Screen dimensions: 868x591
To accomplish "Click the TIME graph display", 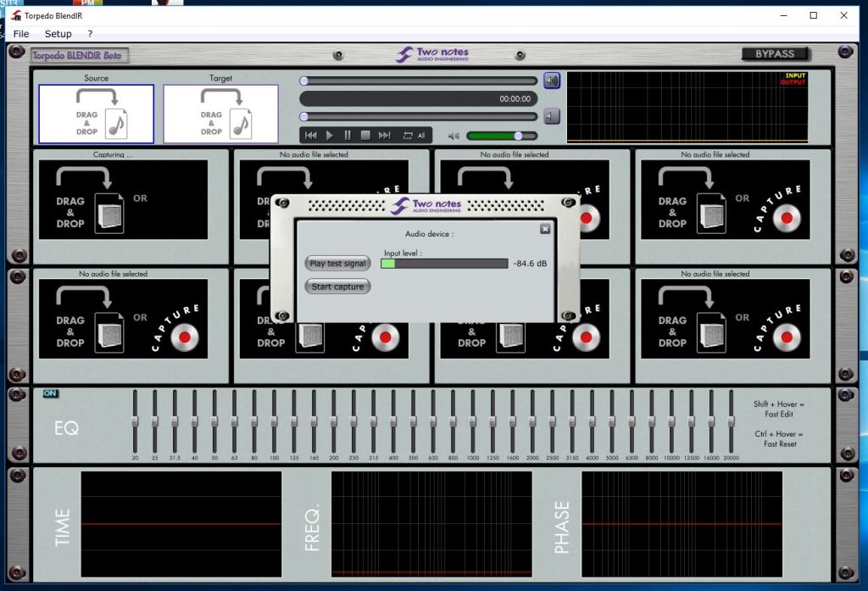I will pos(181,524).
